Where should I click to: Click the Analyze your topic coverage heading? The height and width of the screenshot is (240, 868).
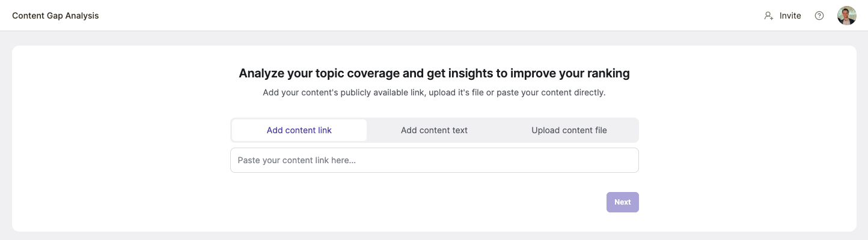(x=434, y=73)
